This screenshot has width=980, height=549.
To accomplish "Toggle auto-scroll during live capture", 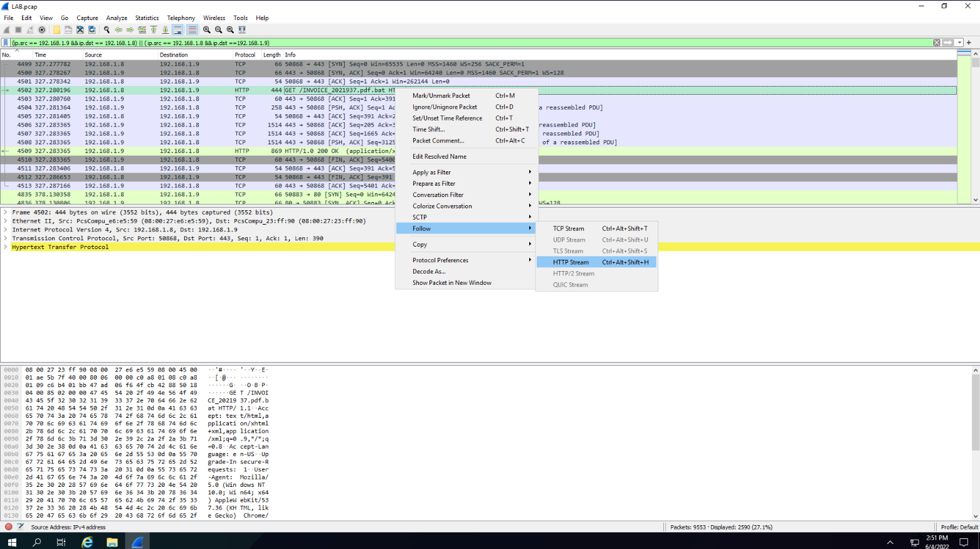I will coord(178,29).
